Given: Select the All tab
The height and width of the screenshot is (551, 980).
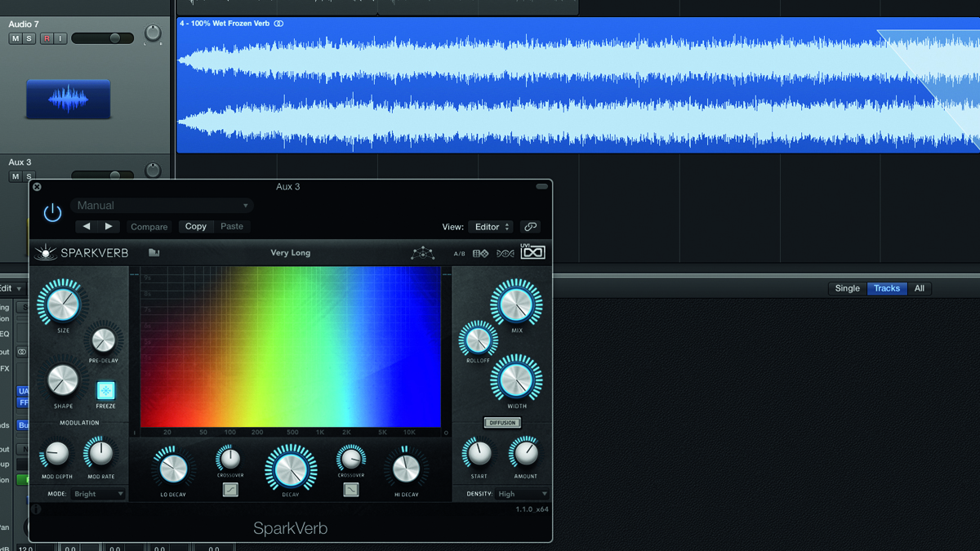Looking at the screenshot, I should coord(920,288).
